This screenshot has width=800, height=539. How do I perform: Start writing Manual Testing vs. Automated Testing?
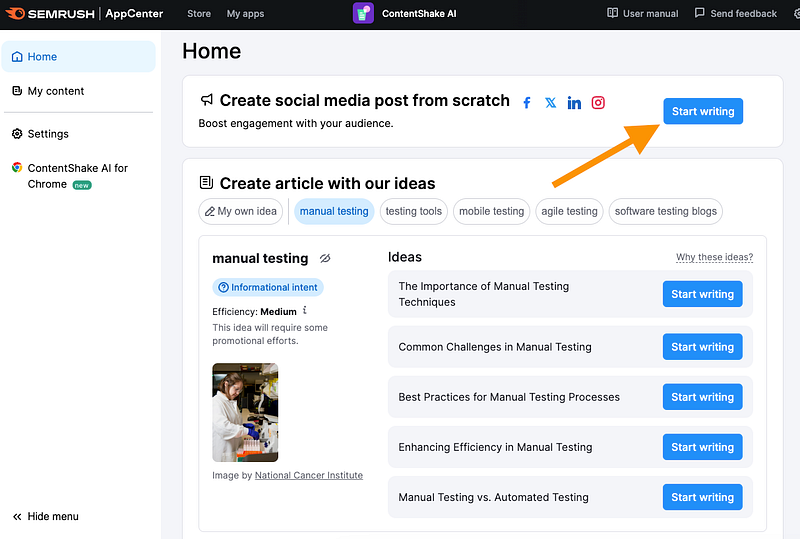click(703, 497)
